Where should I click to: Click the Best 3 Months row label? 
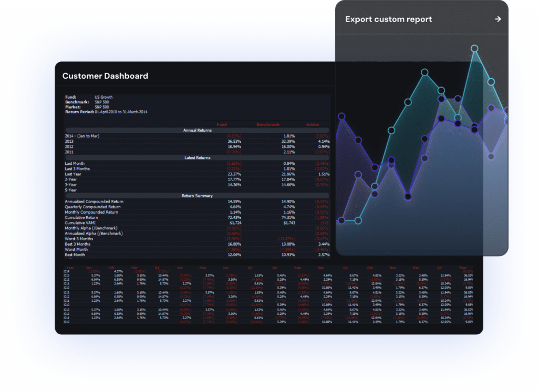coord(78,244)
